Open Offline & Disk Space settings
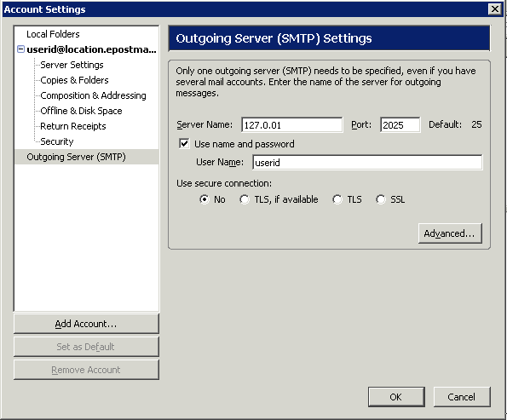This screenshot has height=420, width=507. tap(81, 111)
